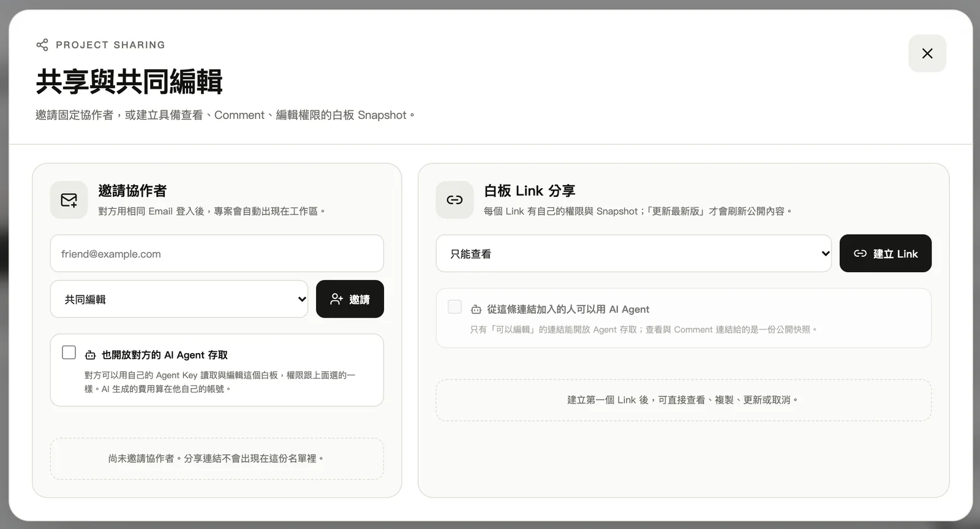Click the note starting 只有「可以編輯」的連結能開放
Viewport: 980px width, 529px height.
[x=644, y=330]
